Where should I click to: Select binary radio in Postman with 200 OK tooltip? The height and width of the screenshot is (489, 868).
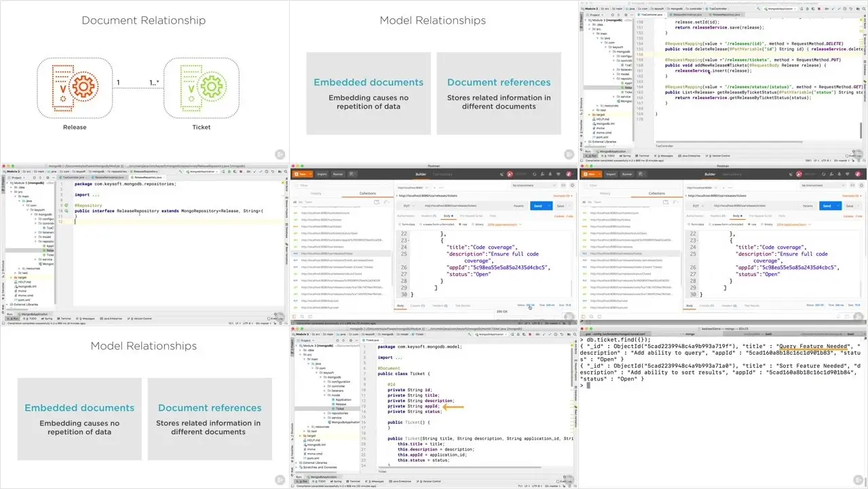click(x=473, y=224)
